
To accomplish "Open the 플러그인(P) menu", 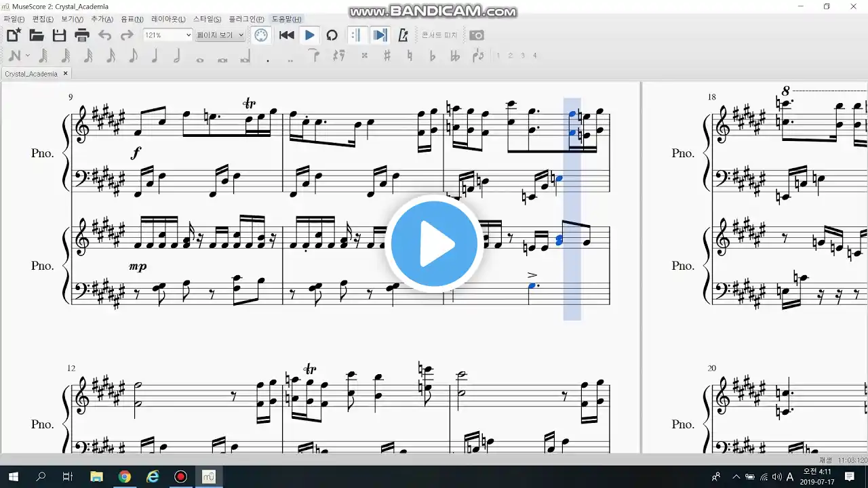I will click(x=247, y=19).
